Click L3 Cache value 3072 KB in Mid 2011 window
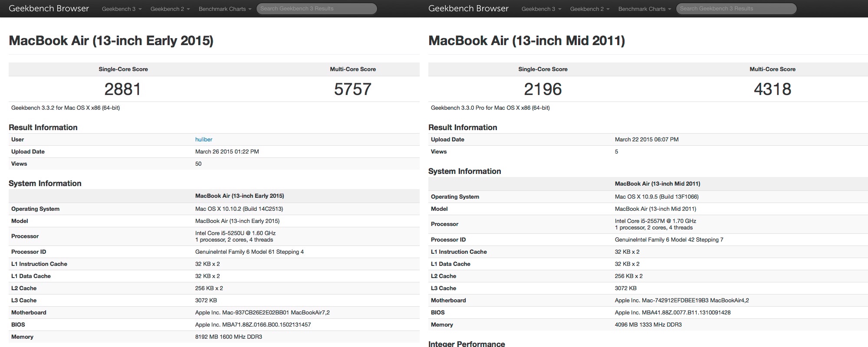This screenshot has width=868, height=347. click(x=626, y=288)
